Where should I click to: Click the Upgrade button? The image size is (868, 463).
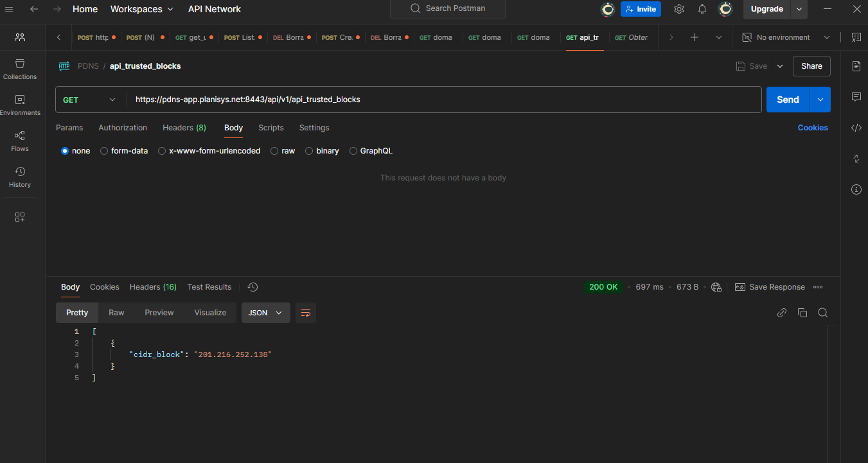point(767,9)
